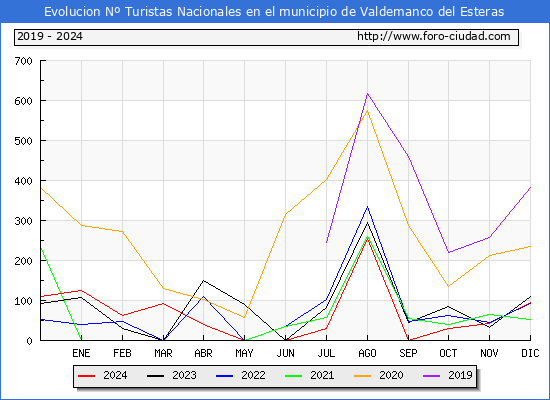550x400 pixels.
Task: Click the orange 2020 low point at OCT
Action: [448, 286]
